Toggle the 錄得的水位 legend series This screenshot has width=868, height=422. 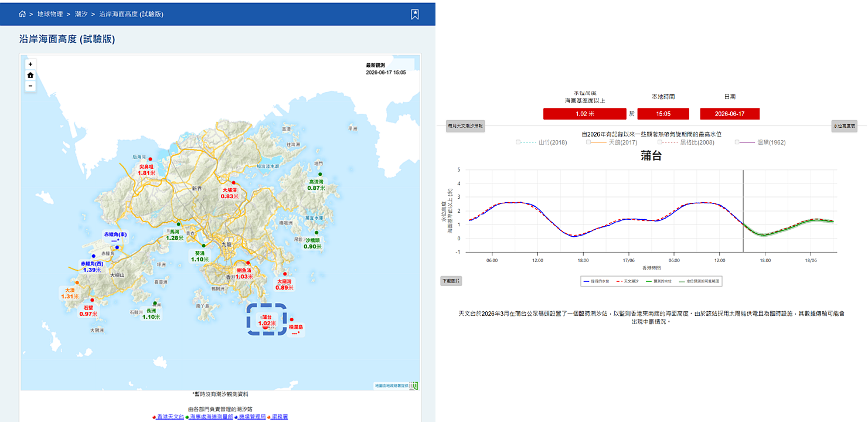click(597, 282)
